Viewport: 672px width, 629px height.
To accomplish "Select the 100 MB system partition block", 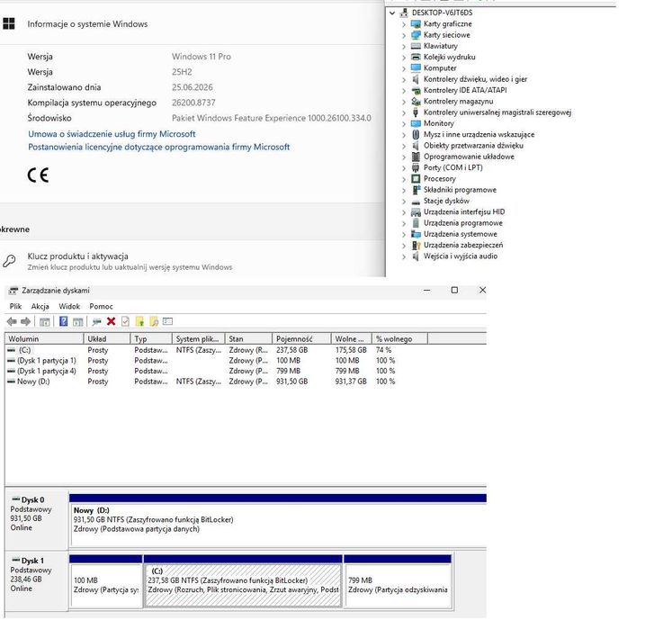I will click(106, 585).
